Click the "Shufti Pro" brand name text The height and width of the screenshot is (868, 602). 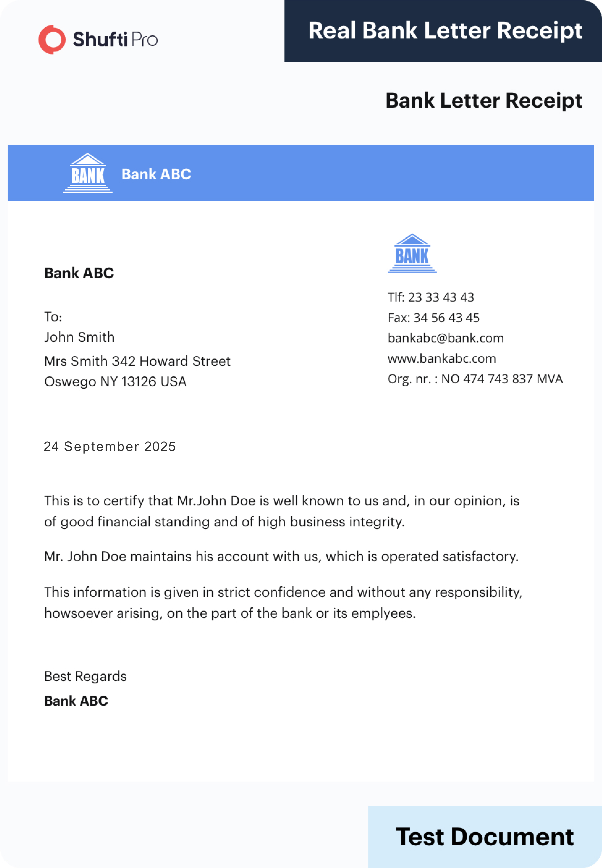tap(115, 40)
